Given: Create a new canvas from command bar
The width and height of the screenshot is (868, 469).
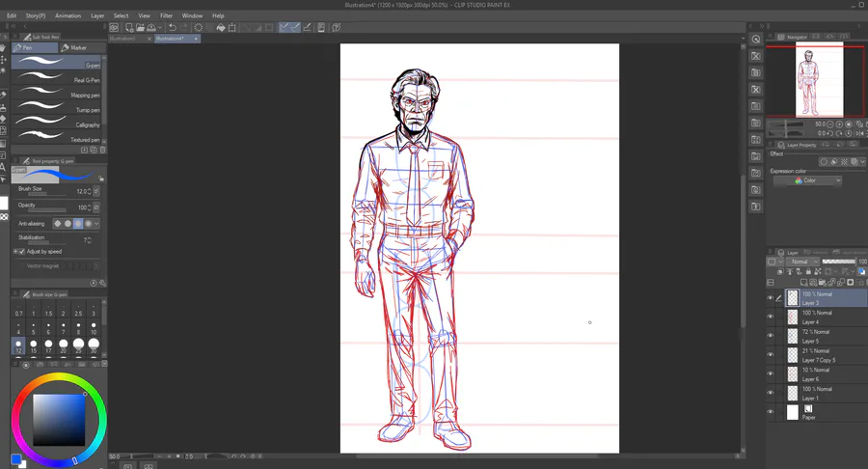Looking at the screenshot, I should (x=129, y=27).
